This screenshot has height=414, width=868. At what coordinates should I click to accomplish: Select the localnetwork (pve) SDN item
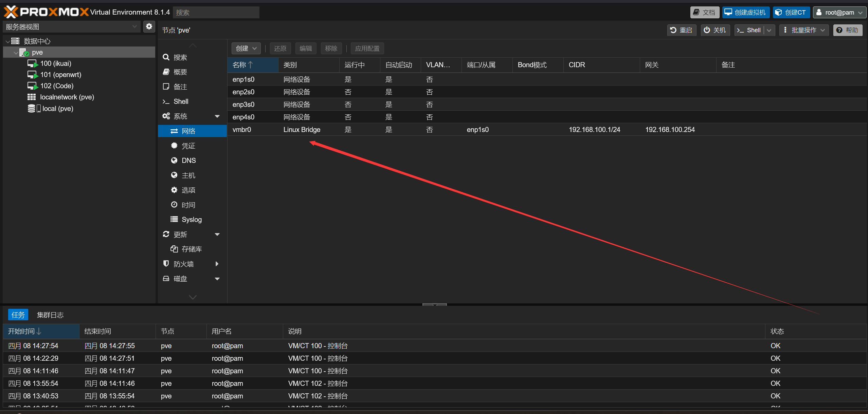[67, 97]
